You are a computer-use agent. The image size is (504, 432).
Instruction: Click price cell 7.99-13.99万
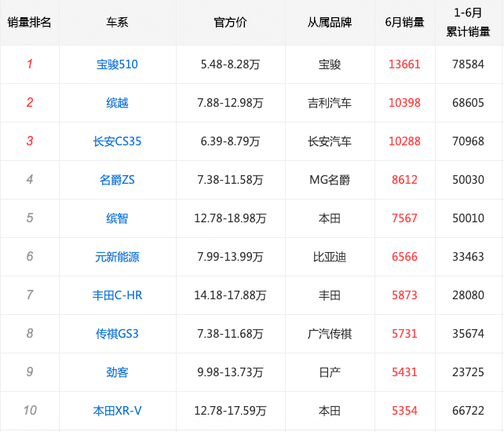tap(231, 257)
